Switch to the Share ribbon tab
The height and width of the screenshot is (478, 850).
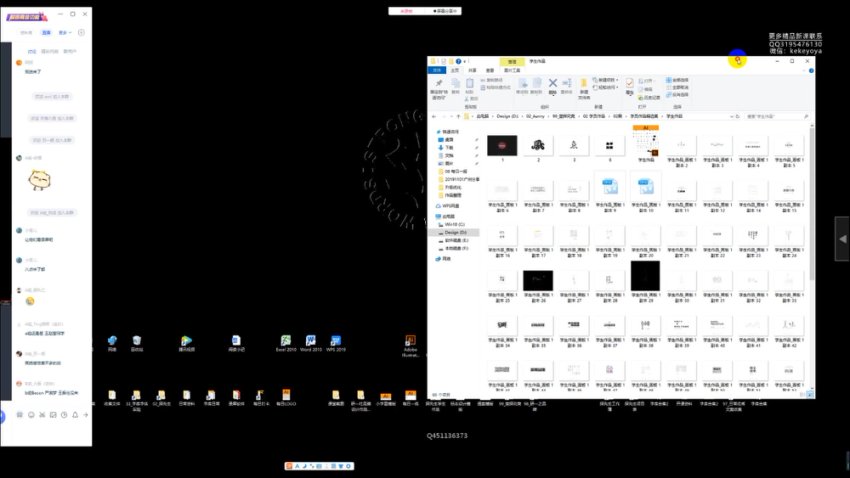473,70
